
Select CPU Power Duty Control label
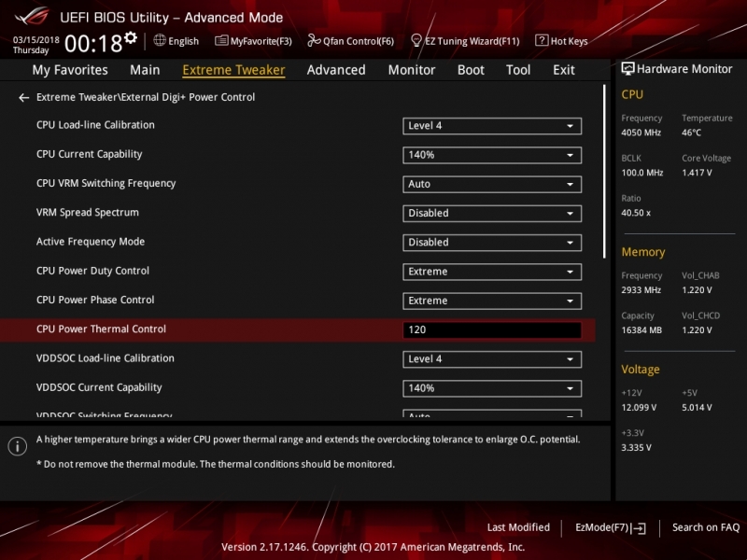point(92,271)
